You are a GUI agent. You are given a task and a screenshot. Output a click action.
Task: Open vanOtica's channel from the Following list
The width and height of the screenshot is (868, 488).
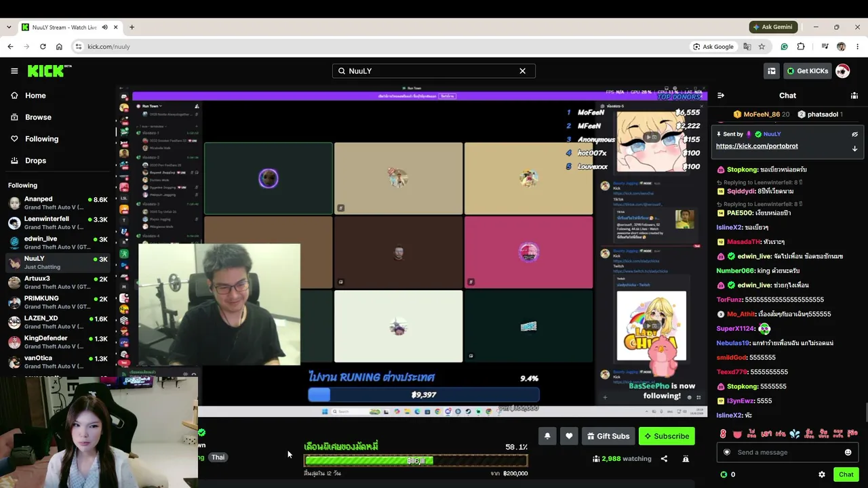pos(58,362)
